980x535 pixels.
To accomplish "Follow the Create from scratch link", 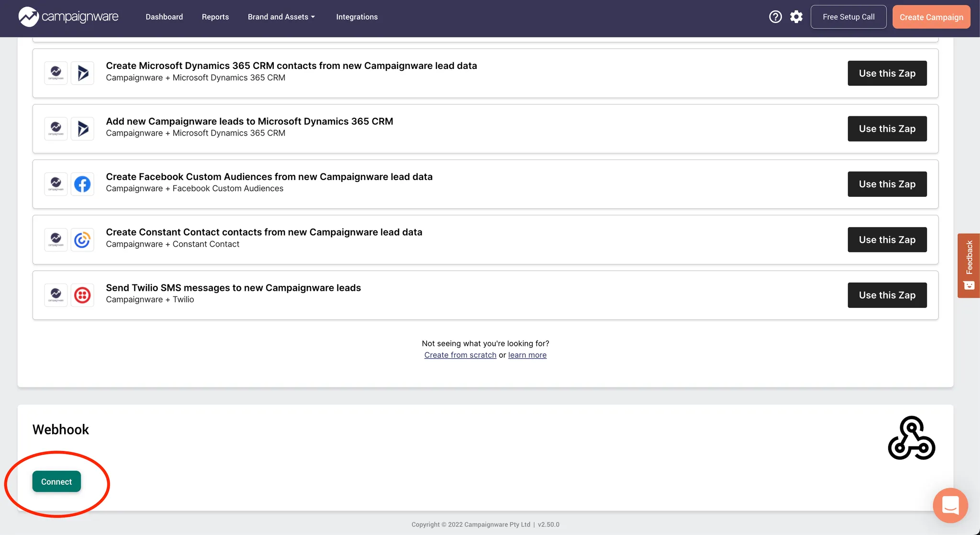I will tap(460, 355).
